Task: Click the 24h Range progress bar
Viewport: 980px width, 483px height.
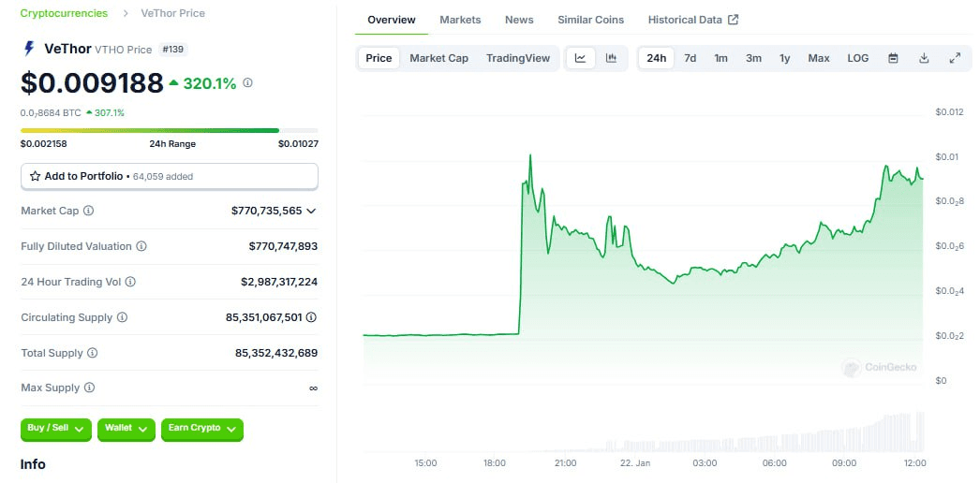Action: click(x=170, y=130)
